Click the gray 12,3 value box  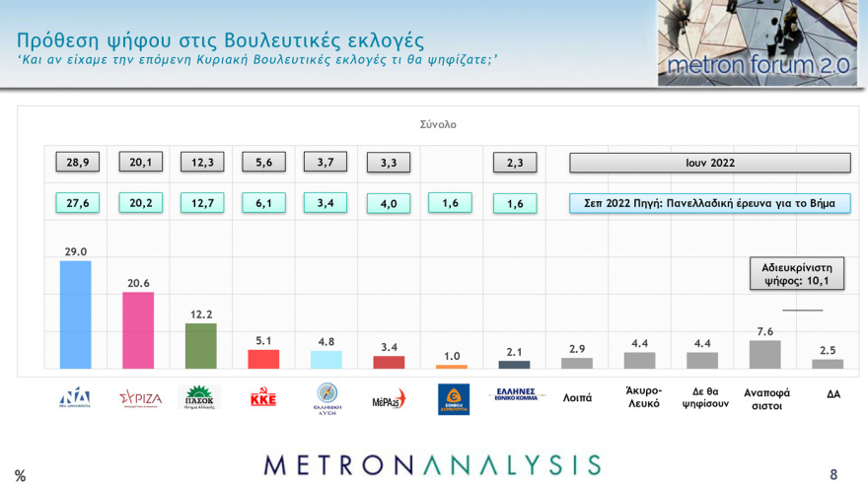(202, 163)
